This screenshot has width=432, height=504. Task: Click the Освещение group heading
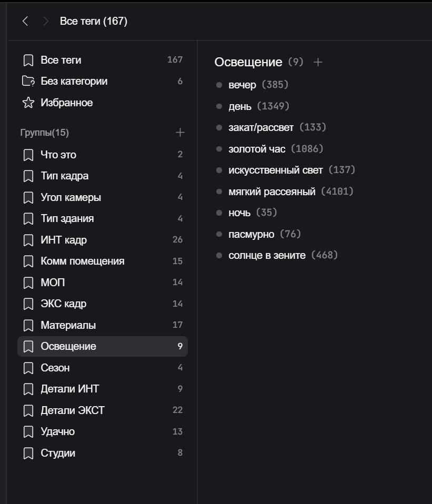[248, 62]
